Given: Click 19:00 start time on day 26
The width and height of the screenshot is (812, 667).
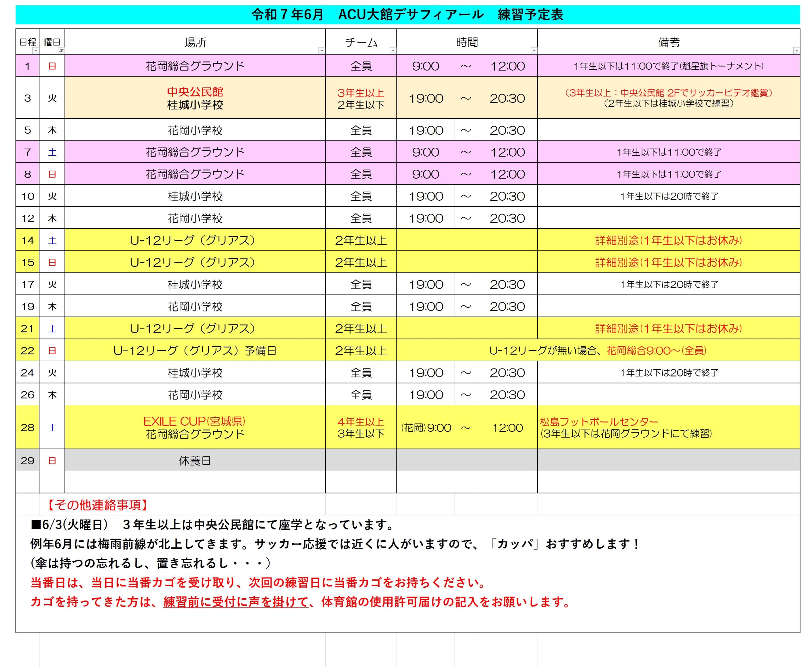Looking at the screenshot, I should [x=426, y=395].
